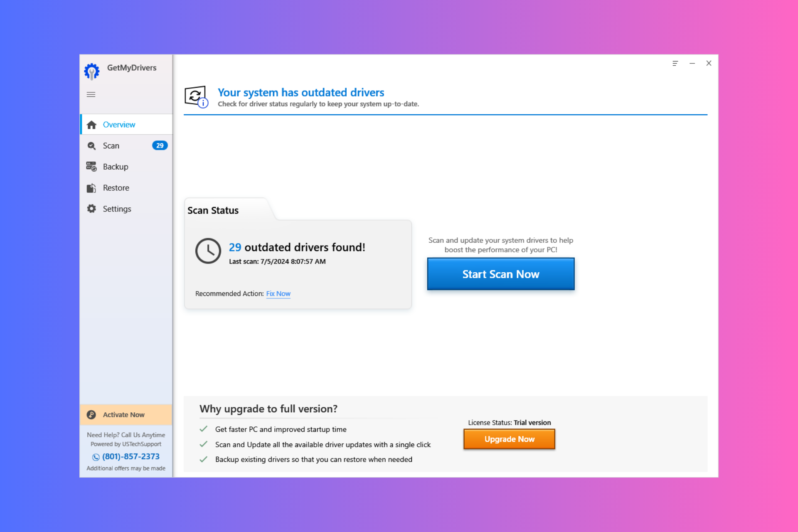Open the Scan section
Viewport: 798px width, 532px height.
(x=126, y=145)
